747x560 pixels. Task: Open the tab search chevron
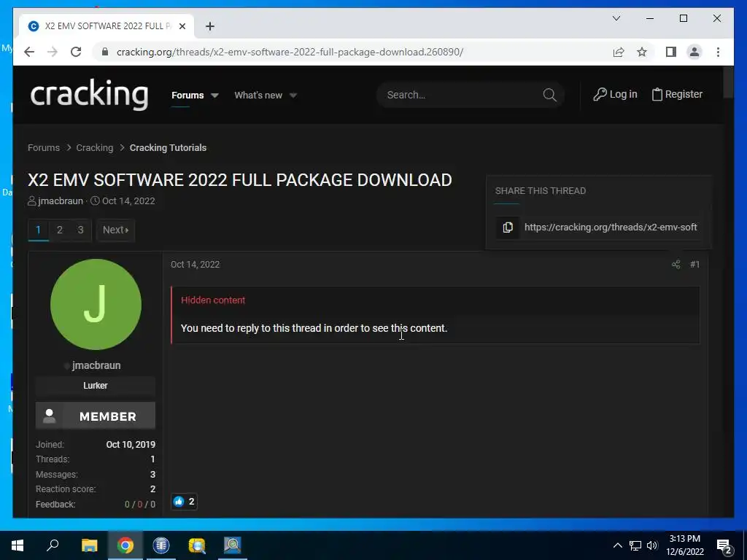pos(616,18)
